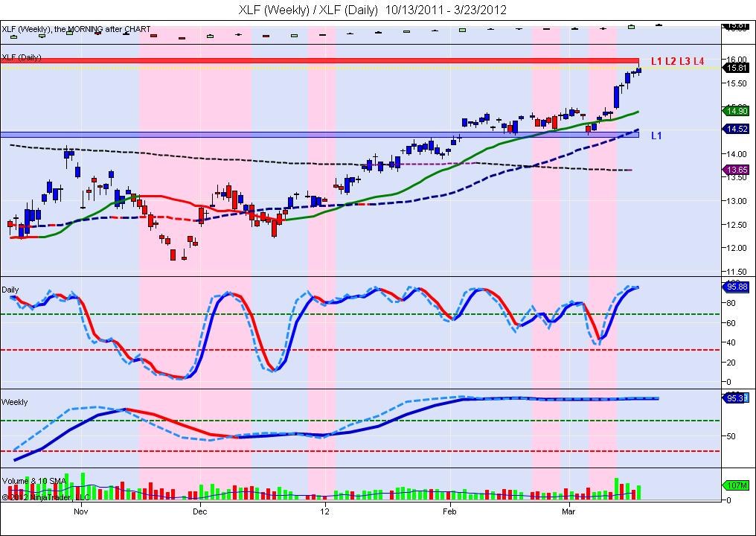Viewport: 756px width, 536px height.
Task: Select the red resistance band near 16.00
Action: 320,61
